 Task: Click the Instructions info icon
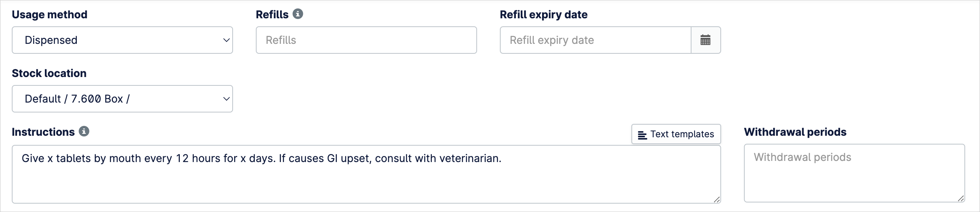pyautogui.click(x=84, y=132)
